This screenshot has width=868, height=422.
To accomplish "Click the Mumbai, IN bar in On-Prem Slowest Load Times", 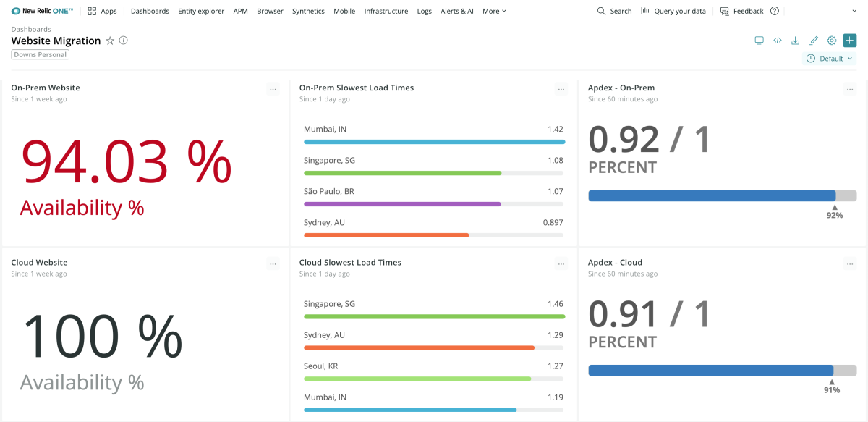I will tap(434, 142).
